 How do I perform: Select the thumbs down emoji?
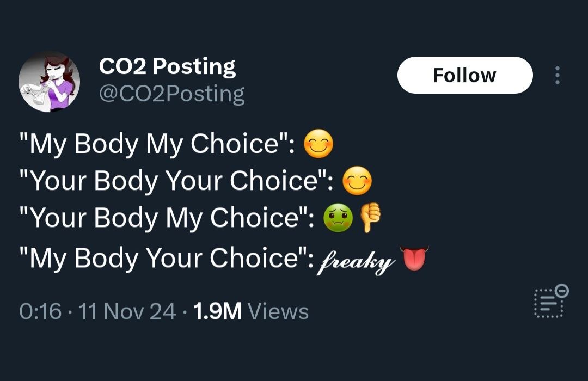(x=371, y=217)
